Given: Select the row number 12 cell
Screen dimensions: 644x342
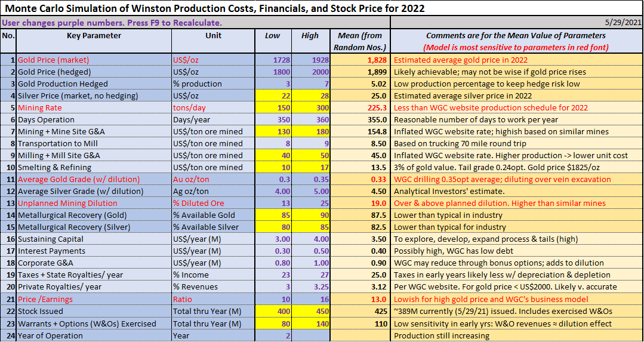Looking at the screenshot, I should (8, 192).
